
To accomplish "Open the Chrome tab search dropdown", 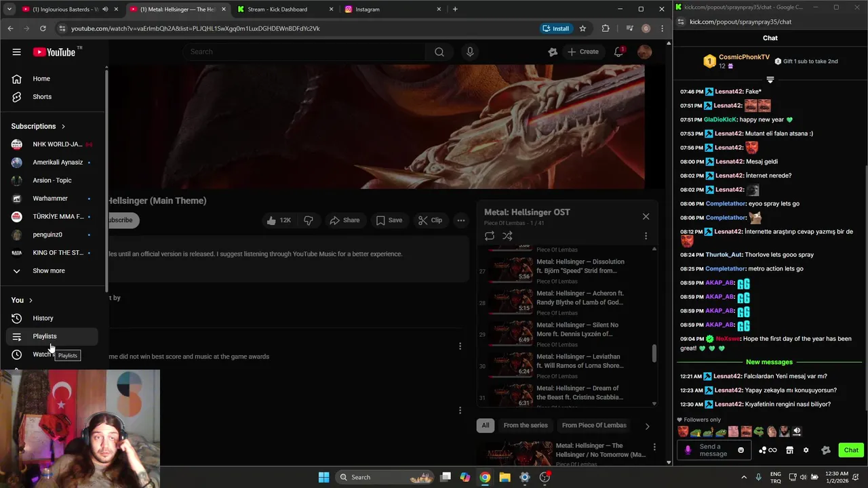I will click(9, 9).
